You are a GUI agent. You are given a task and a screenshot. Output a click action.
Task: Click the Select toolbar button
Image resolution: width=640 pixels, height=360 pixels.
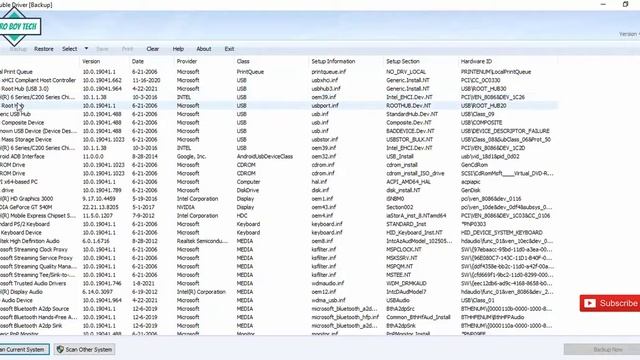click(69, 49)
